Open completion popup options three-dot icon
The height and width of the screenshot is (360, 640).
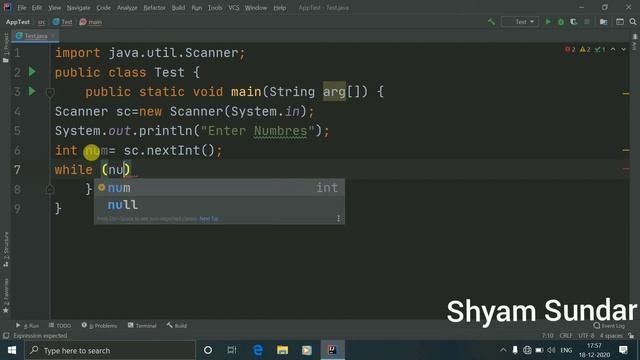click(338, 218)
